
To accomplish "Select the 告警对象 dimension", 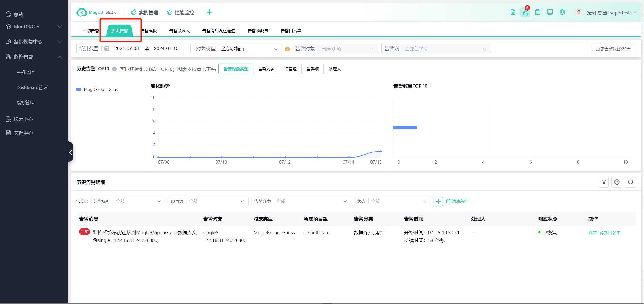I will pyautogui.click(x=266, y=69).
